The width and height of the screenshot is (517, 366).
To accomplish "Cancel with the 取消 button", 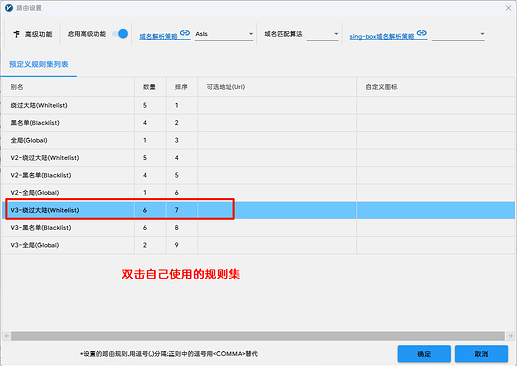I will (x=481, y=354).
